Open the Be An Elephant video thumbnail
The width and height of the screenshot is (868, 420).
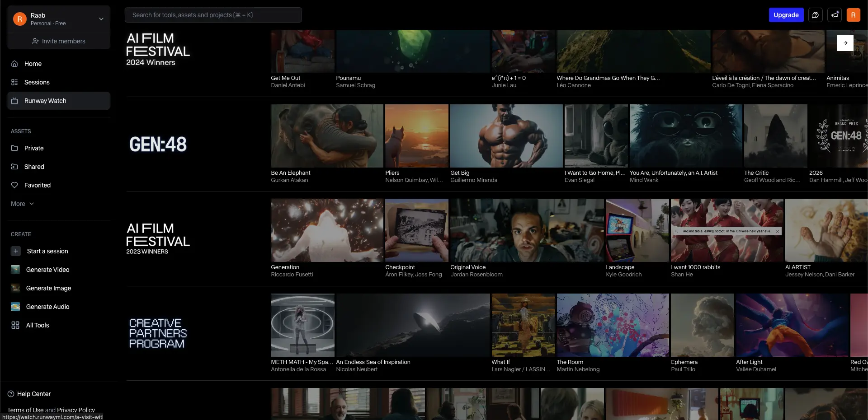coord(327,136)
